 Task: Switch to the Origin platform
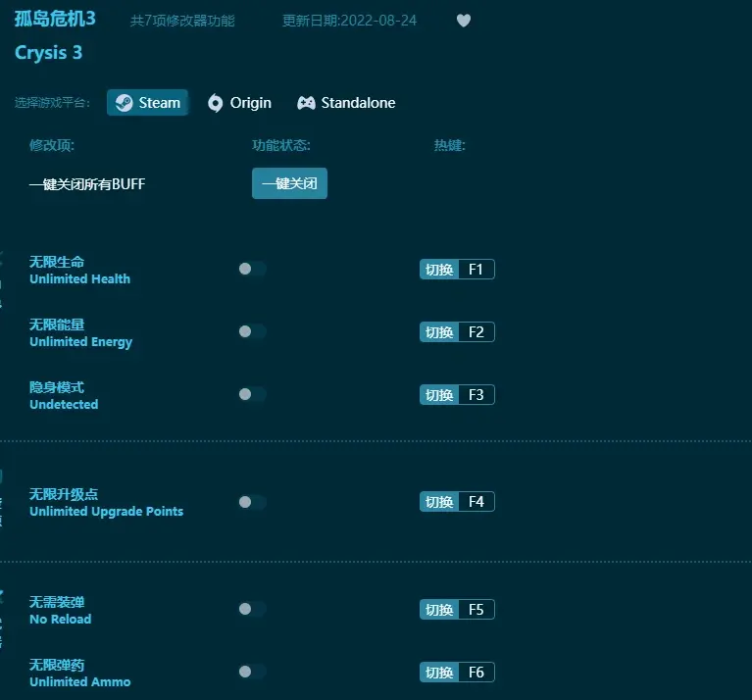coord(239,103)
